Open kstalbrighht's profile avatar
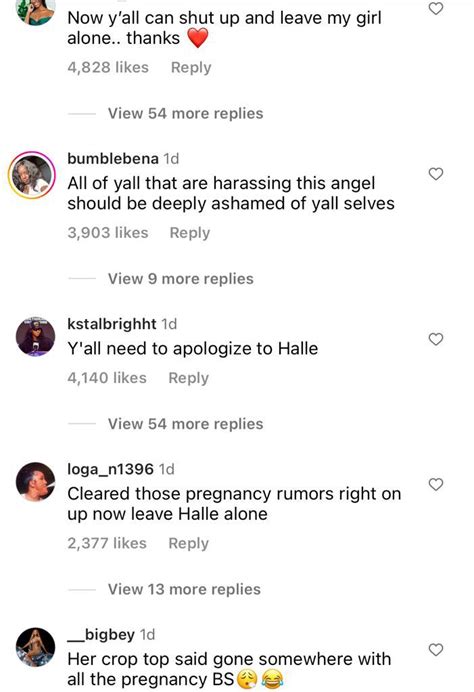474x692 pixels. [35, 336]
